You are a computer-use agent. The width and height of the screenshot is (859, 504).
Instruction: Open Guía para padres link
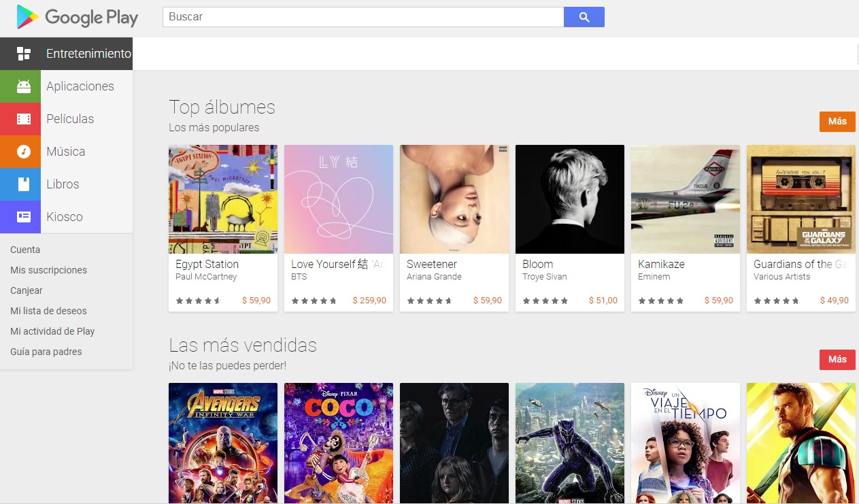(x=46, y=352)
